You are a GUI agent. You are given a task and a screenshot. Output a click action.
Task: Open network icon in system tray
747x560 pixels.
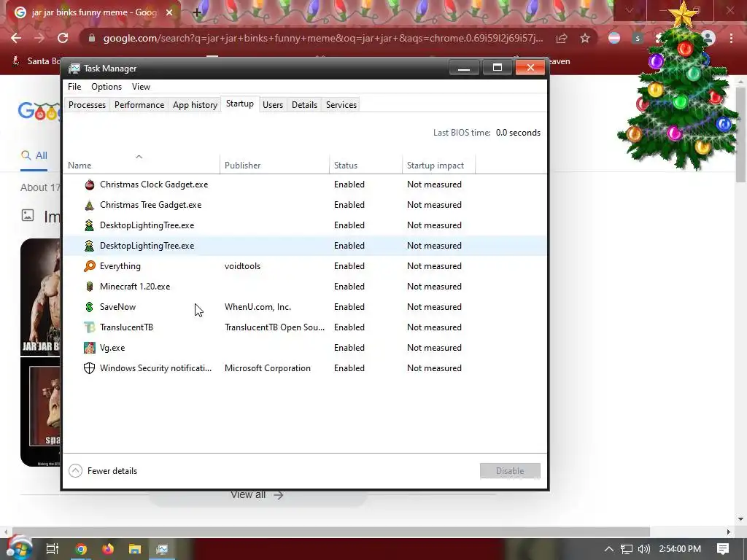(x=627, y=549)
